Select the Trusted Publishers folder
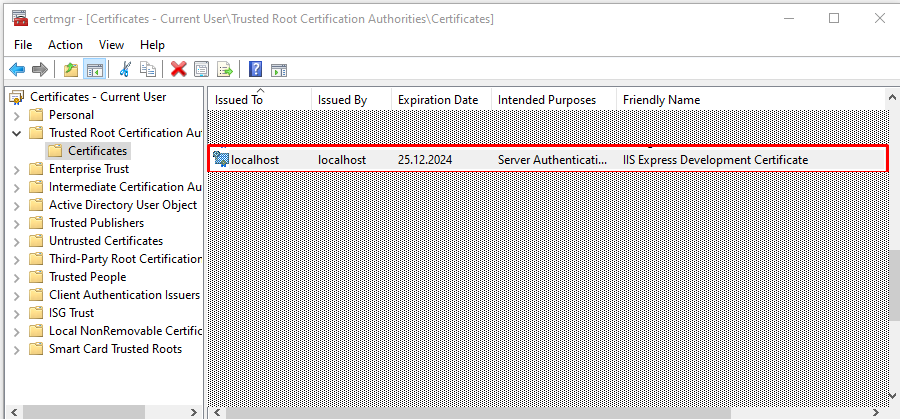900x419 pixels. pos(96,223)
